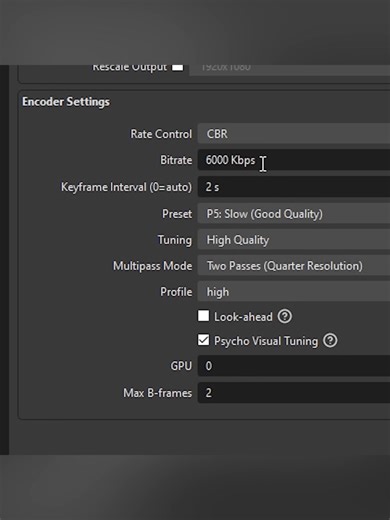Click the Bitrate label
This screenshot has width=390, height=520.
[176, 160]
